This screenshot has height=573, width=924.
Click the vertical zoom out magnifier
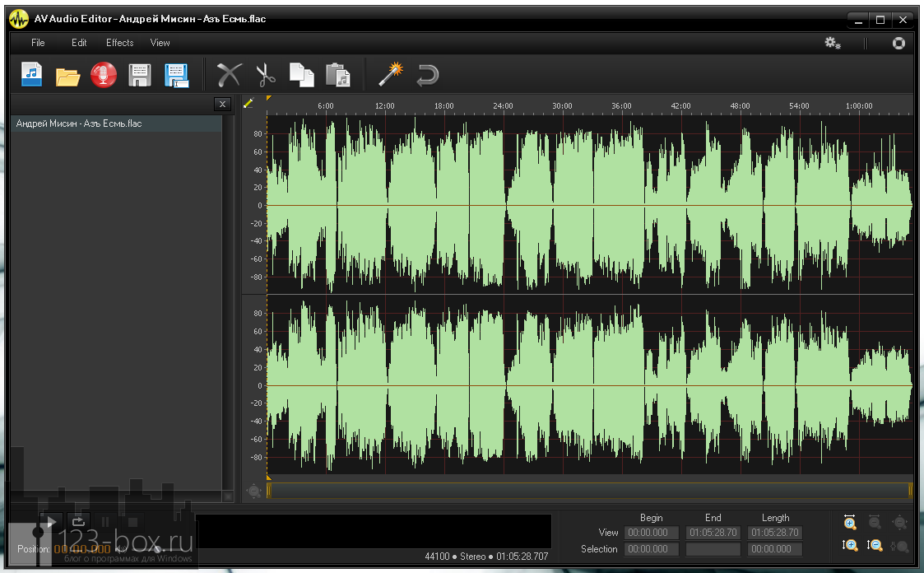pyautogui.click(x=875, y=545)
